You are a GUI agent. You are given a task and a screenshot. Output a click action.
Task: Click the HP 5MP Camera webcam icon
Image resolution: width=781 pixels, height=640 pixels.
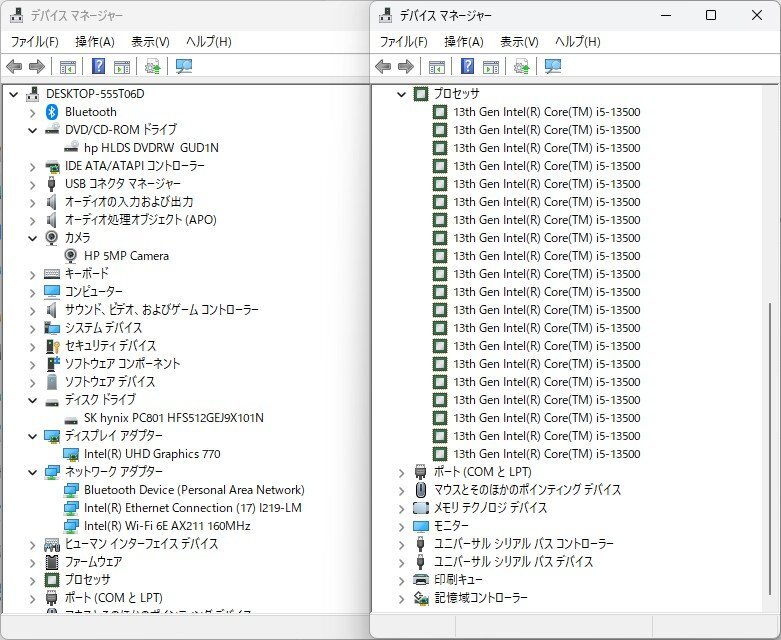click(71, 256)
